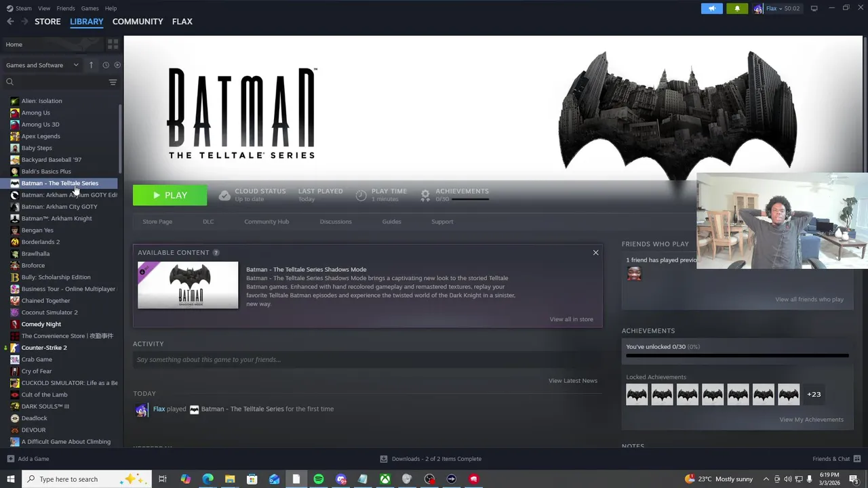Open the library collections grid view icon
Image resolution: width=868 pixels, height=488 pixels.
click(113, 44)
